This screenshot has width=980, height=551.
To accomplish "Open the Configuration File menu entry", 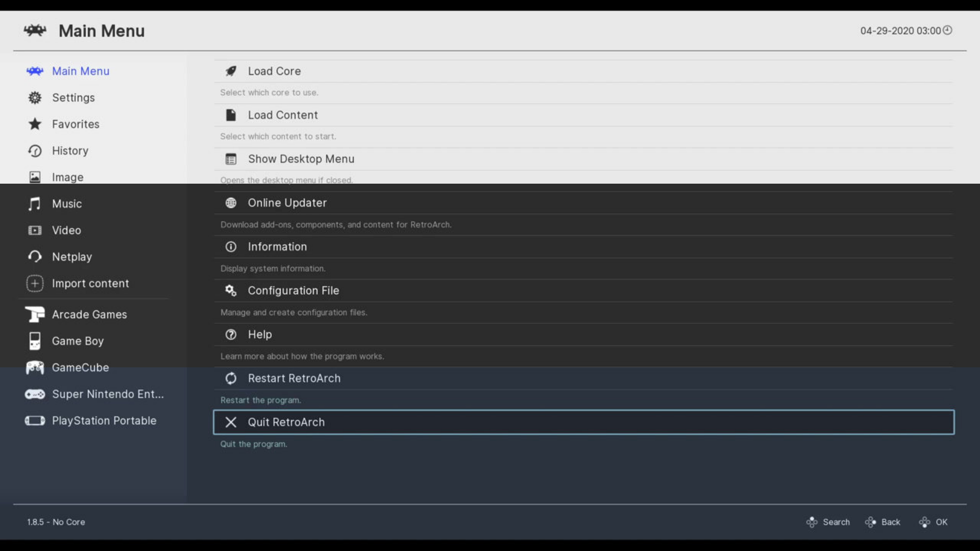I will coord(583,291).
